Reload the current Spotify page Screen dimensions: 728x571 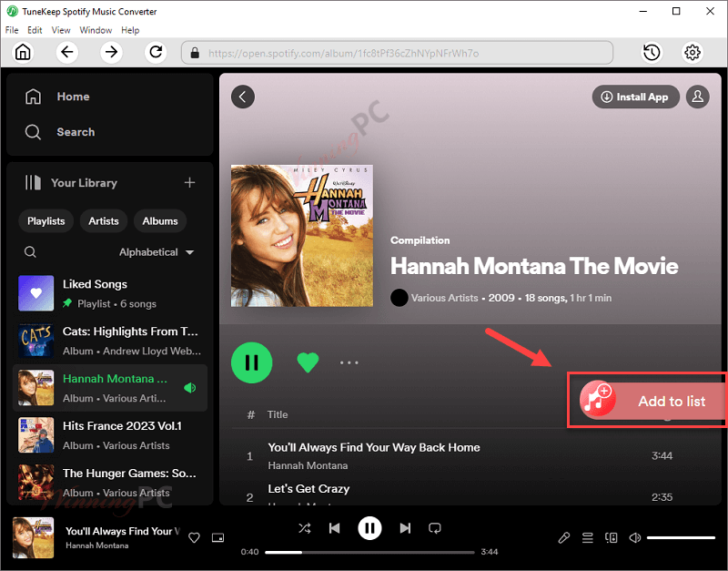coord(156,52)
